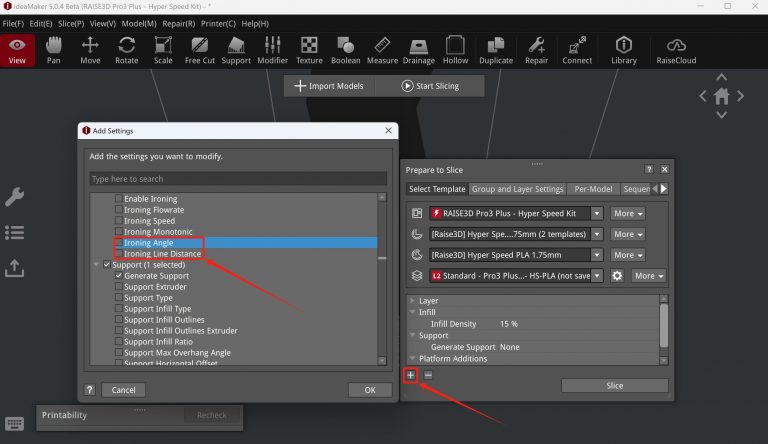Uncheck the Generate Support checkbox
The image size is (768, 444).
[119, 275]
